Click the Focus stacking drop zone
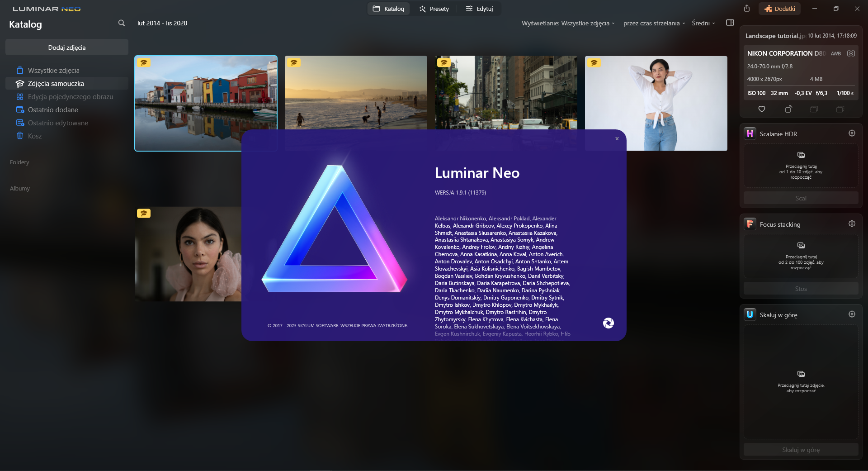Viewport: 868px width, 471px height. 801,256
